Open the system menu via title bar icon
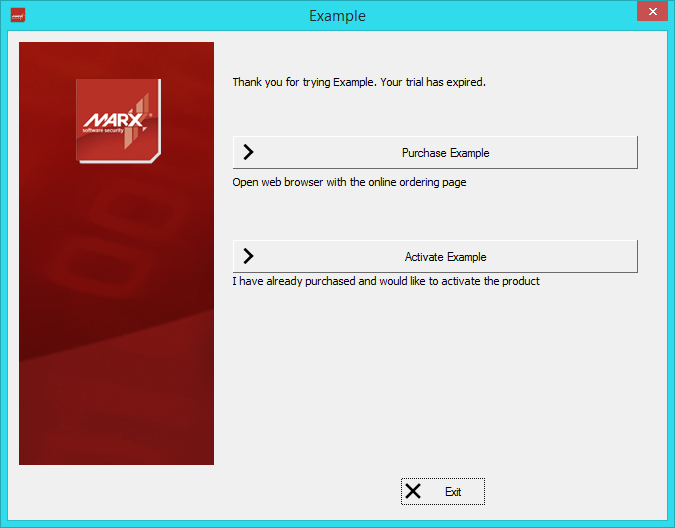The width and height of the screenshot is (675, 528). coord(17,15)
